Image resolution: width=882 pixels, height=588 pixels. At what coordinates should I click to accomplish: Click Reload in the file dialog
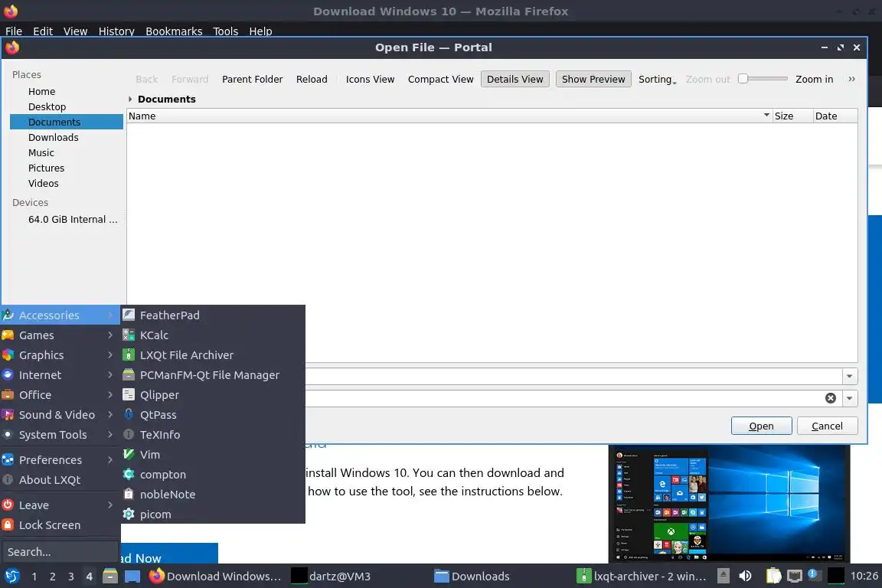point(312,80)
